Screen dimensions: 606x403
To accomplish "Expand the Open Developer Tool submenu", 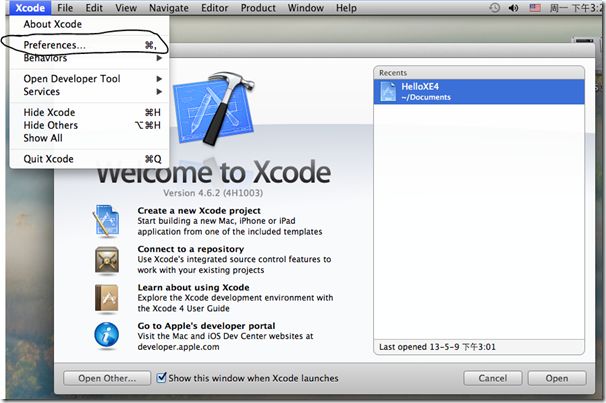I will pyautogui.click(x=89, y=79).
